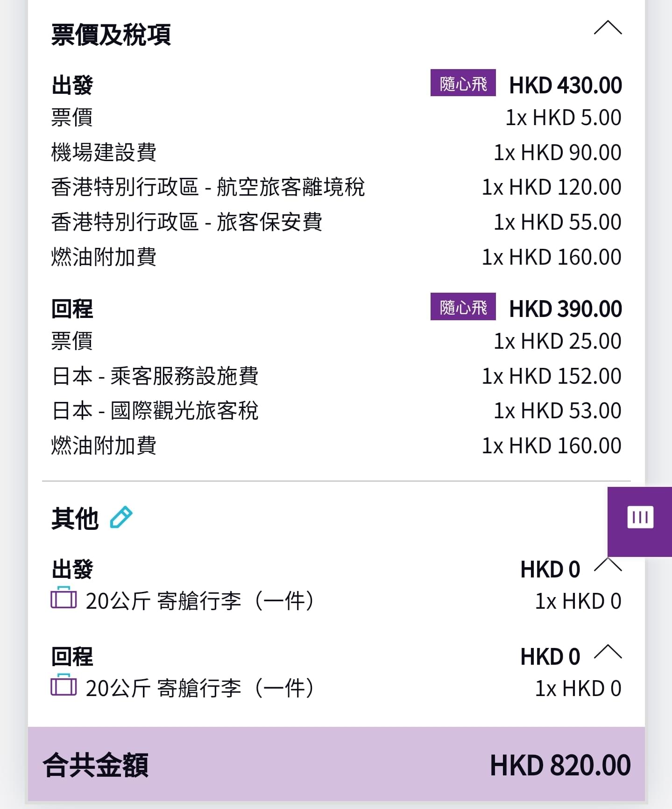Click the HKD 820.00 total amount
This screenshot has height=809, width=672.
560,765
